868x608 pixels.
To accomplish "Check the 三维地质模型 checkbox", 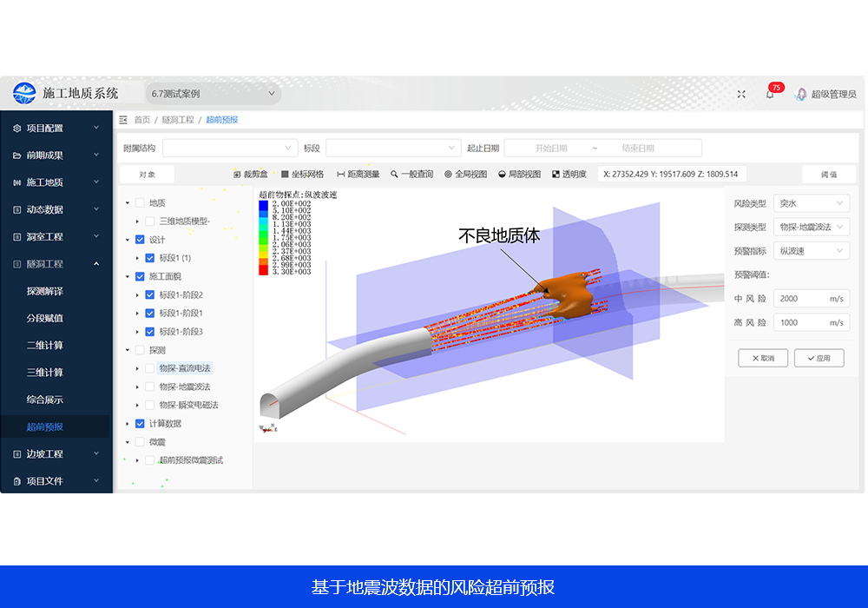I will click(150, 221).
